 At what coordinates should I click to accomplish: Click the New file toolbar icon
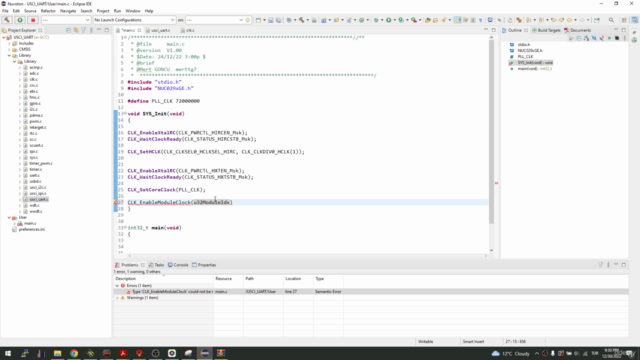point(258,20)
